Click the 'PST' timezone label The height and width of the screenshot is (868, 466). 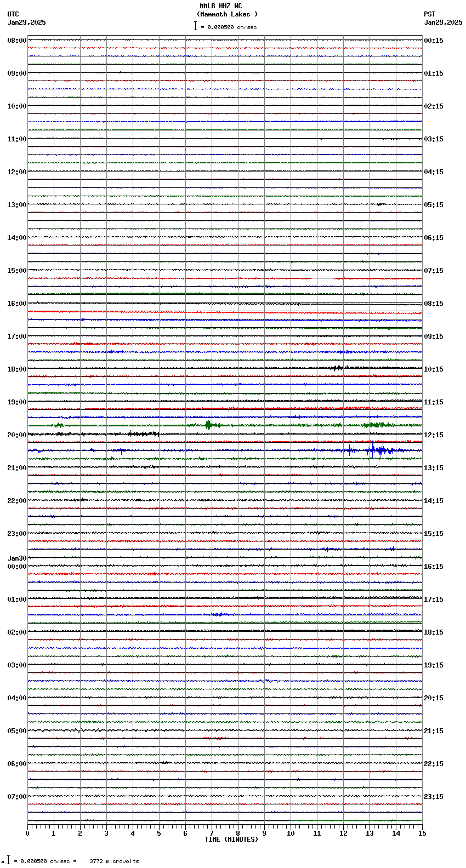(429, 14)
